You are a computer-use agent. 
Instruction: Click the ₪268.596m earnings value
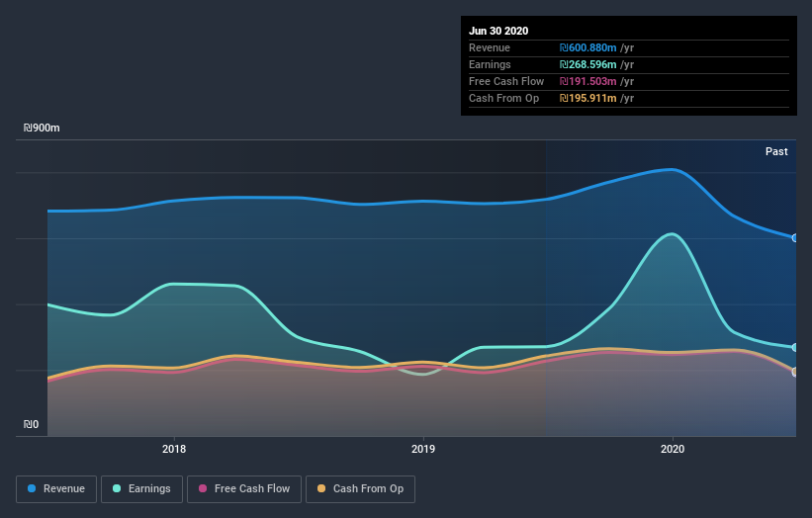(x=587, y=64)
